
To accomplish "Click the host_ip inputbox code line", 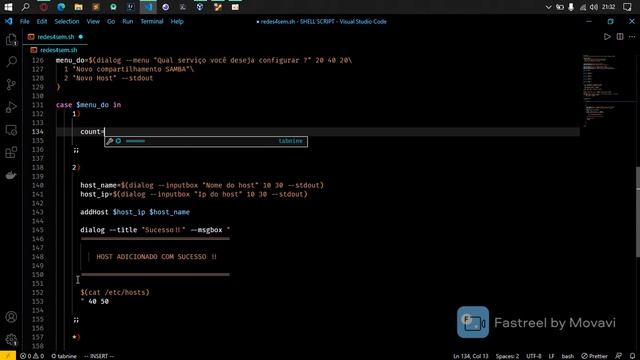I will coord(194,194).
